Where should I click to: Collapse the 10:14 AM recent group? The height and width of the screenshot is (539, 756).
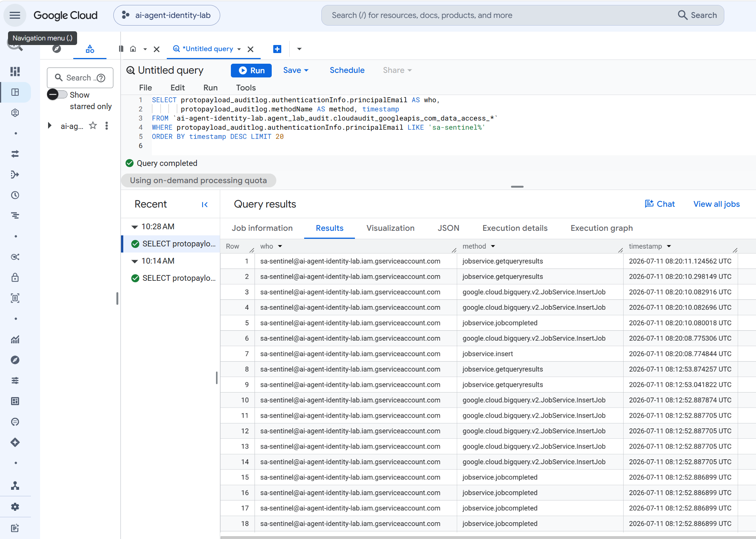point(134,261)
